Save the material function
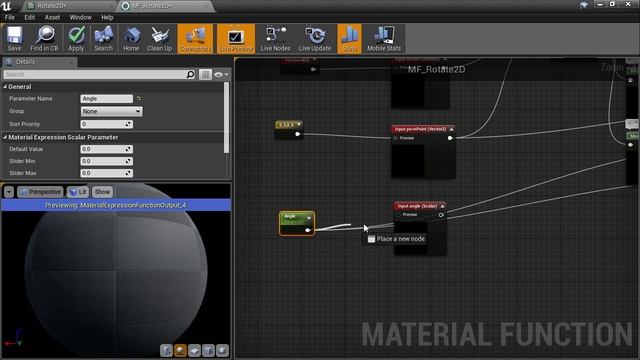 [x=14, y=38]
